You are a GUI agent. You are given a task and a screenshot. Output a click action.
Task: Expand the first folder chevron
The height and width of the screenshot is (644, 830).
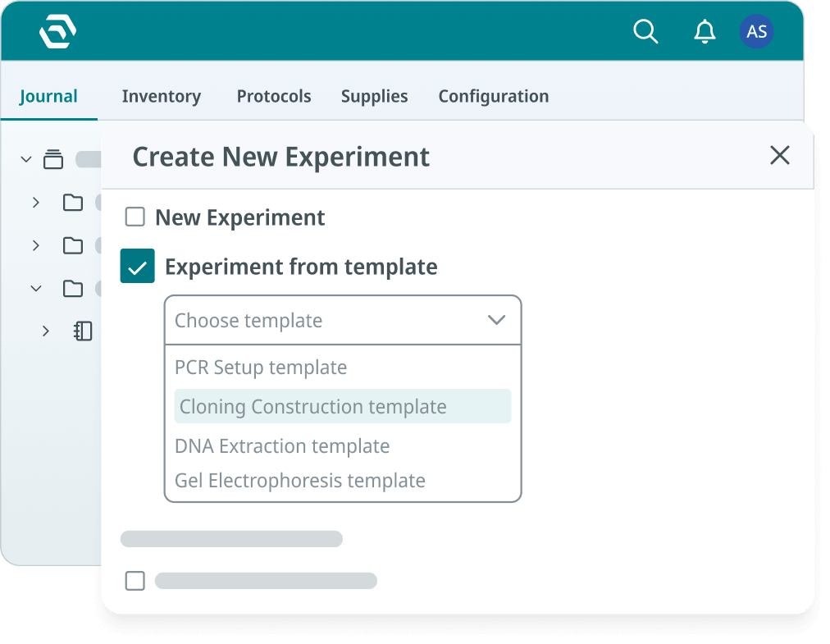click(x=36, y=203)
